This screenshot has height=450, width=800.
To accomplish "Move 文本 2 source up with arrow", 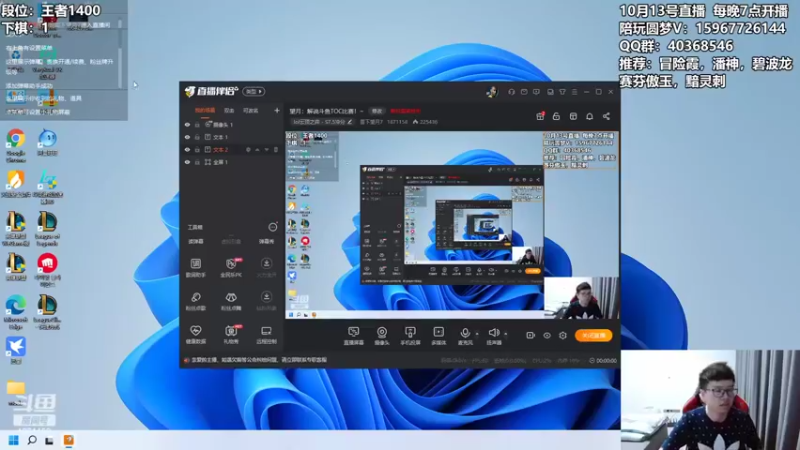I will tap(257, 149).
